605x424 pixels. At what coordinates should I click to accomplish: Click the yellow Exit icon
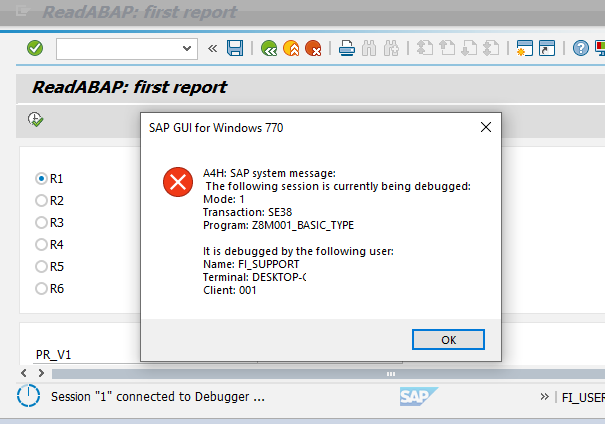click(x=291, y=49)
